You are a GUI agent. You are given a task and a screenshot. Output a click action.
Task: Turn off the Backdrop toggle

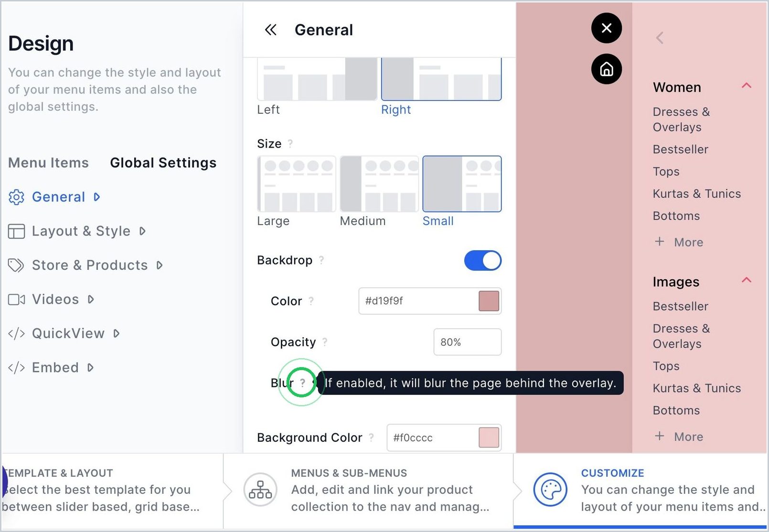click(482, 261)
